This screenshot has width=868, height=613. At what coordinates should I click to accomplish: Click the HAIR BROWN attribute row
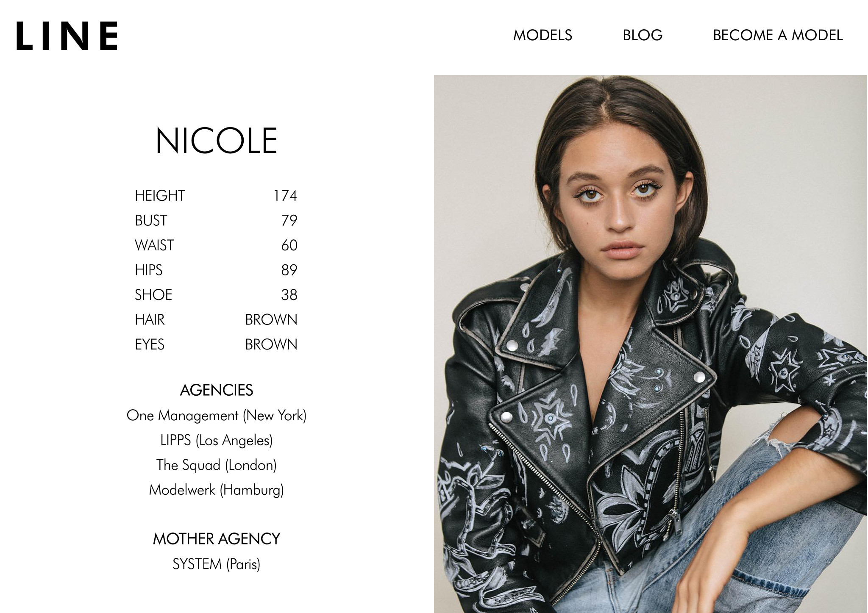pyautogui.click(x=216, y=319)
